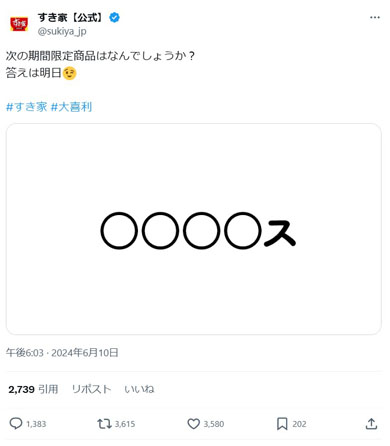Like the post with the heart icon
Screen dimensions: 390x446
point(193,424)
